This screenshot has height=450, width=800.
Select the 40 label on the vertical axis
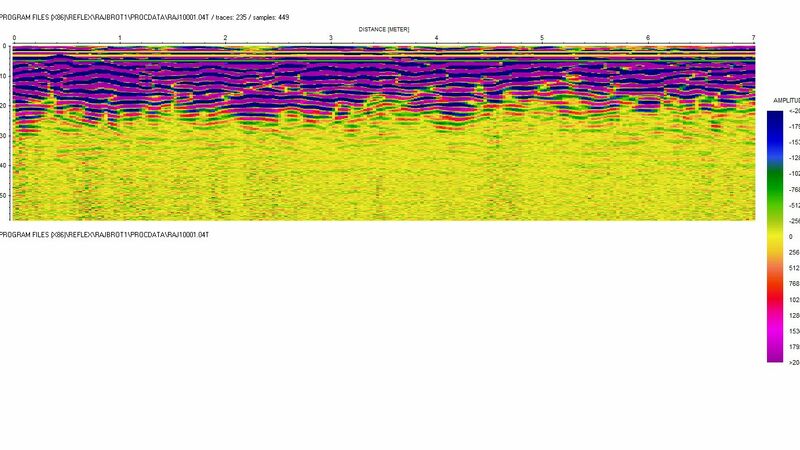(x=5, y=166)
